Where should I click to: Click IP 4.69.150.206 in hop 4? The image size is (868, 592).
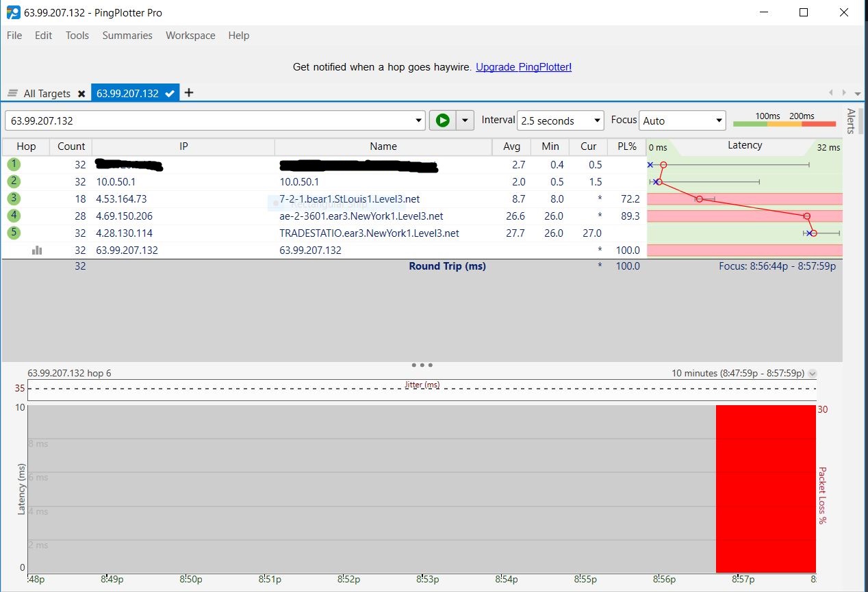(125, 216)
